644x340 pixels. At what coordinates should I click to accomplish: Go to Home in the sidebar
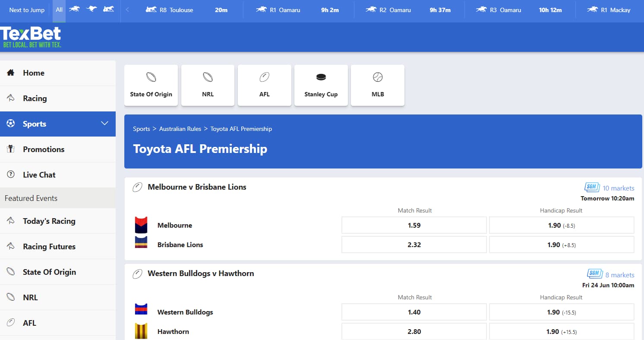click(58, 73)
